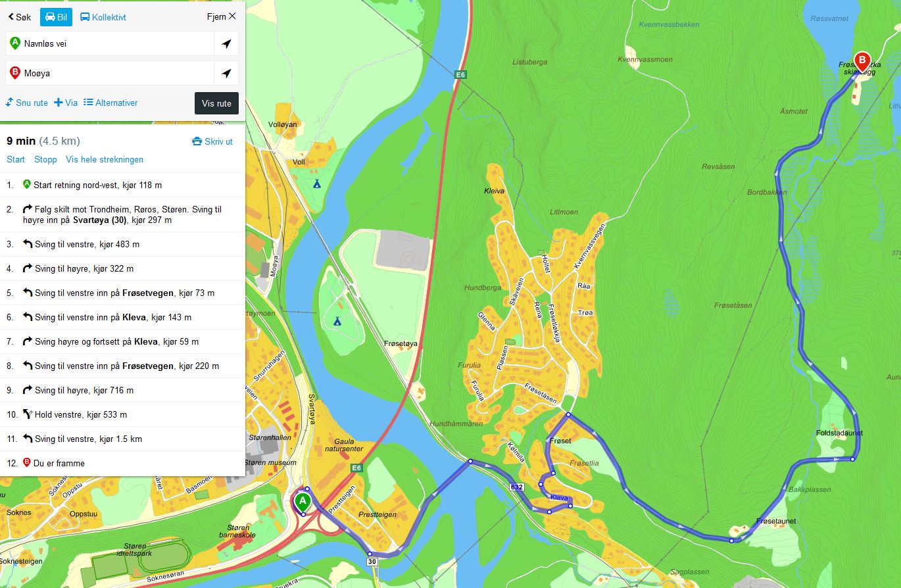
Task: Edit the destination field Moøya
Action: (x=110, y=73)
